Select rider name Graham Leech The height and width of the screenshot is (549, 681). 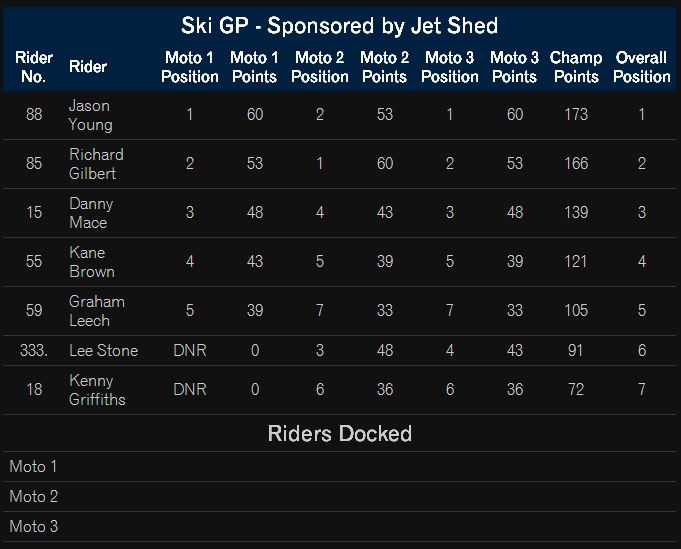(x=96, y=311)
